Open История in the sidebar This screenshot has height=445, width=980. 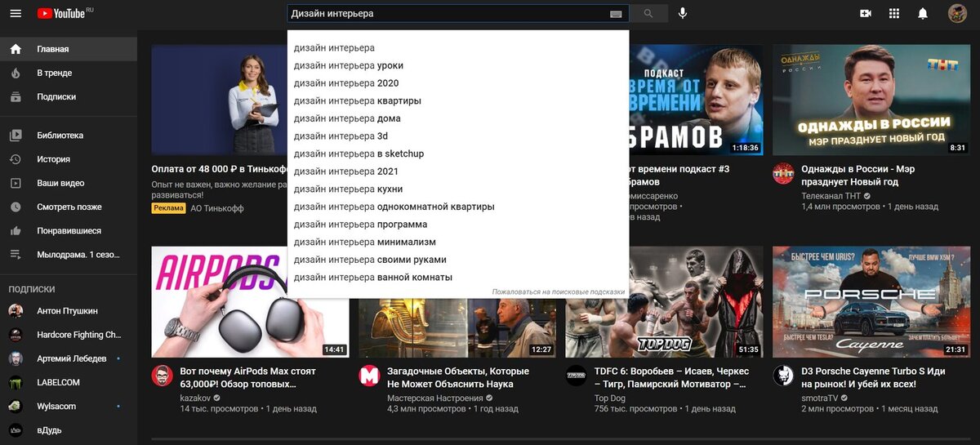[x=69, y=159]
